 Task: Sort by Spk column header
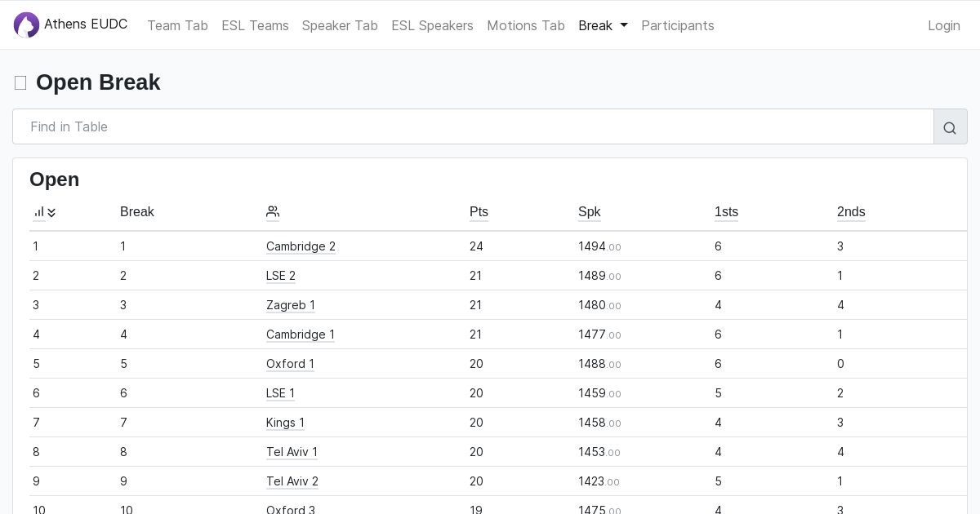coord(589,212)
